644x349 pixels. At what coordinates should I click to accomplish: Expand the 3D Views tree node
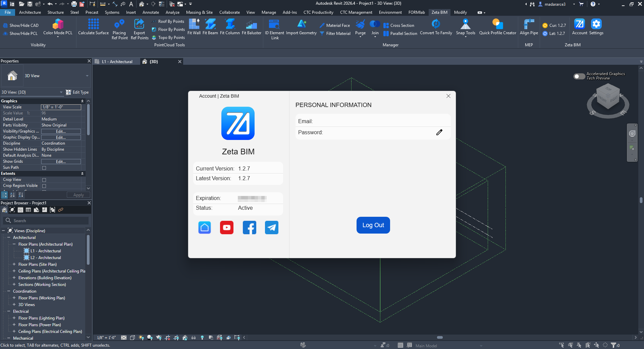coord(14,305)
